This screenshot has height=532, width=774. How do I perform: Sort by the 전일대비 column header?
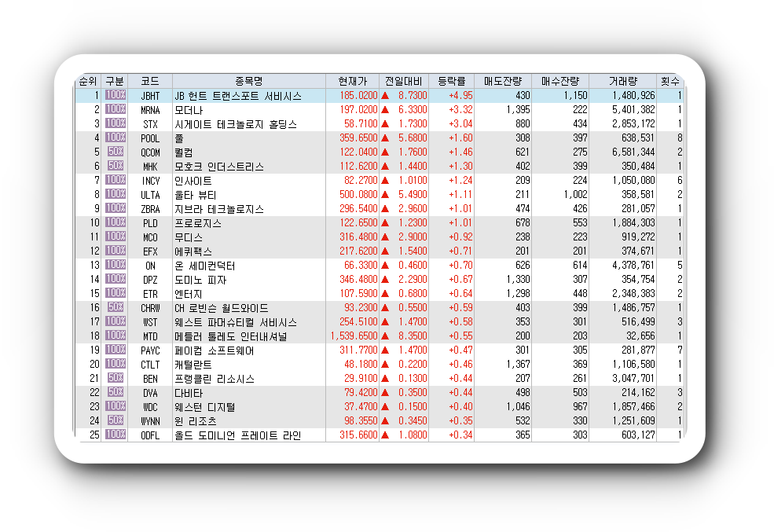click(x=404, y=81)
